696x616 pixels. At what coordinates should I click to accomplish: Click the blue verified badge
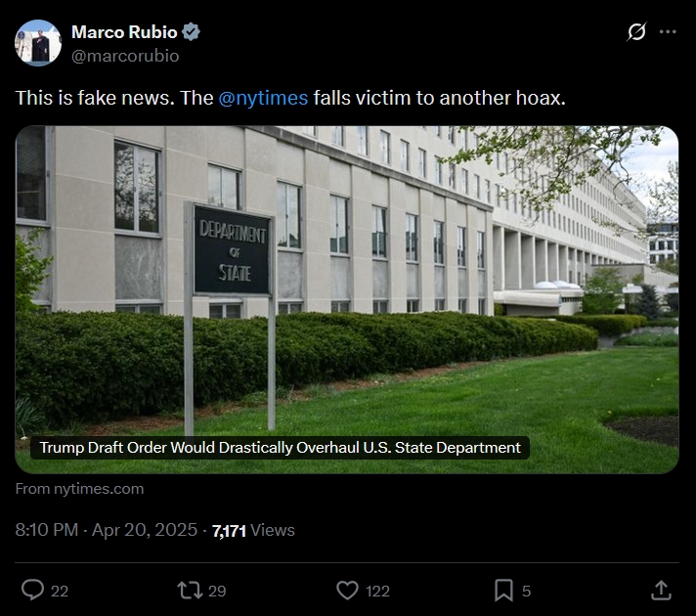pyautogui.click(x=192, y=32)
